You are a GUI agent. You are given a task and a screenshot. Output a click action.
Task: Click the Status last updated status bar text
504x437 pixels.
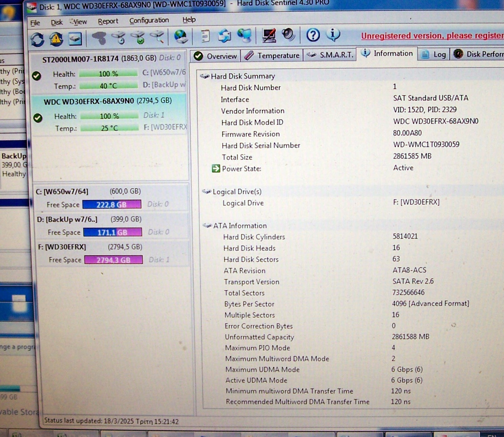coord(111,421)
